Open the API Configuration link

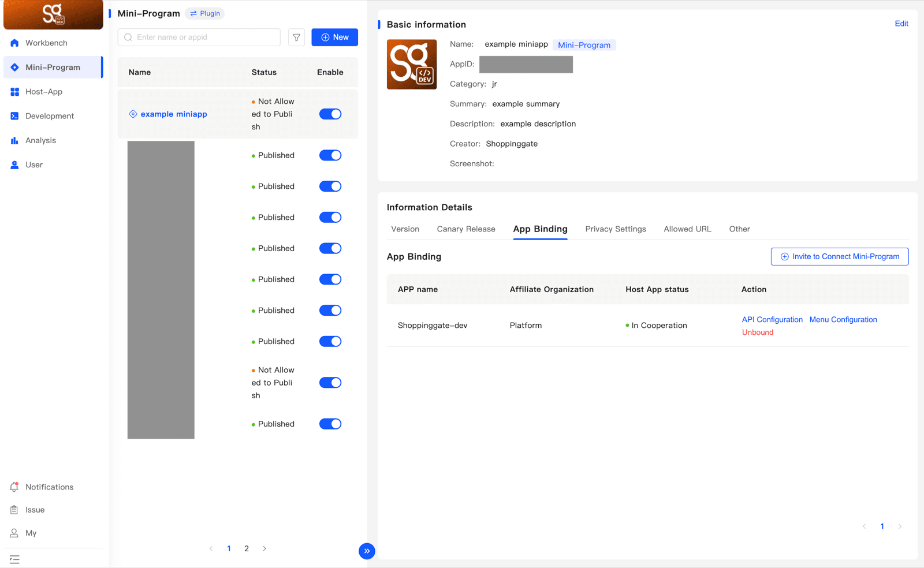pyautogui.click(x=772, y=319)
